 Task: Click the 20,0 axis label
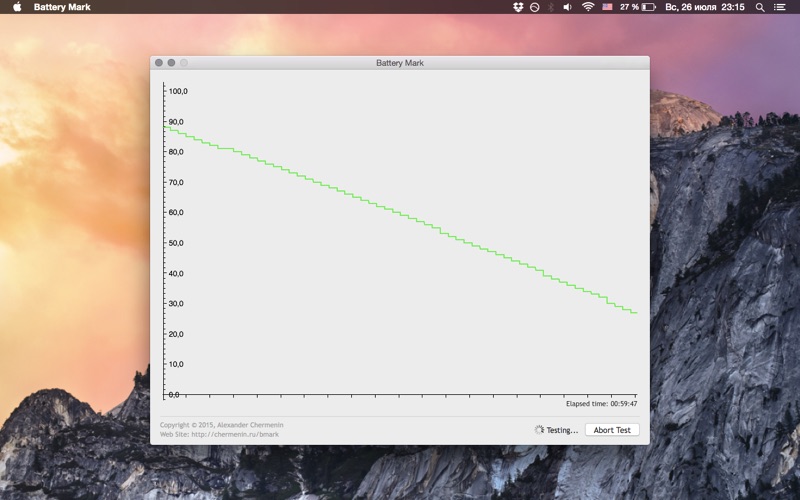tap(176, 334)
